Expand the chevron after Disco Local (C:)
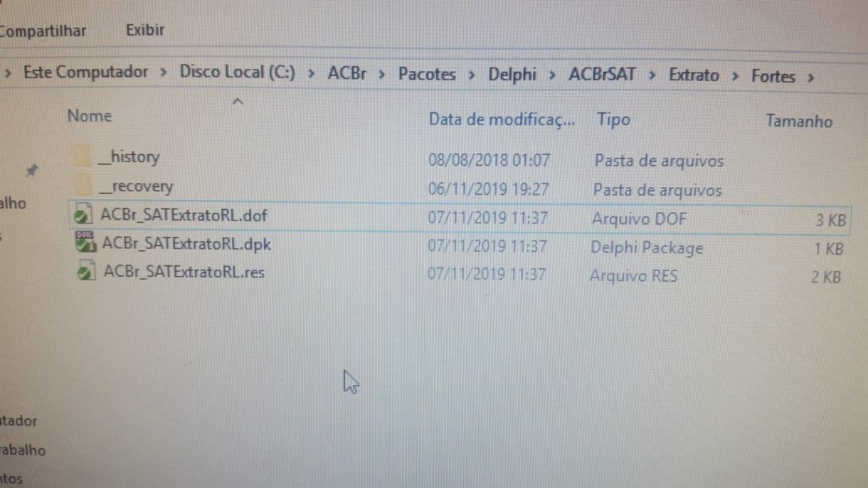The height and width of the screenshot is (488, 868). pos(311,73)
